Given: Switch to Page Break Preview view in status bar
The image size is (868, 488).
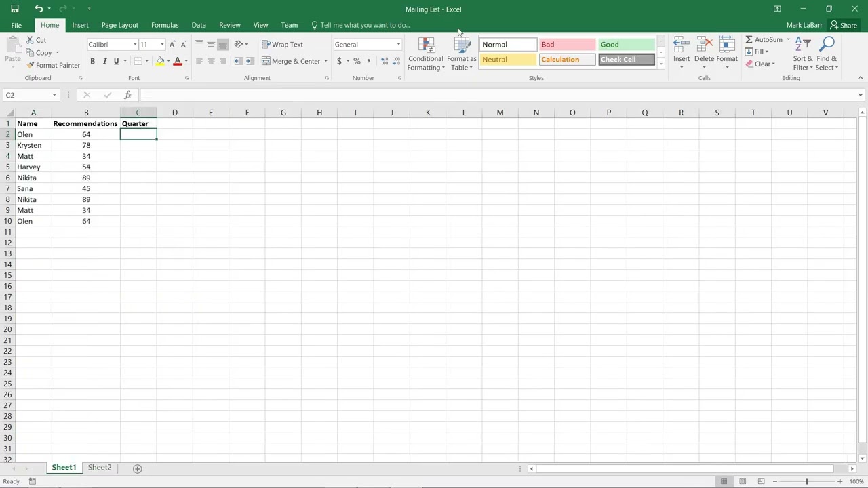Looking at the screenshot, I should pos(762,481).
